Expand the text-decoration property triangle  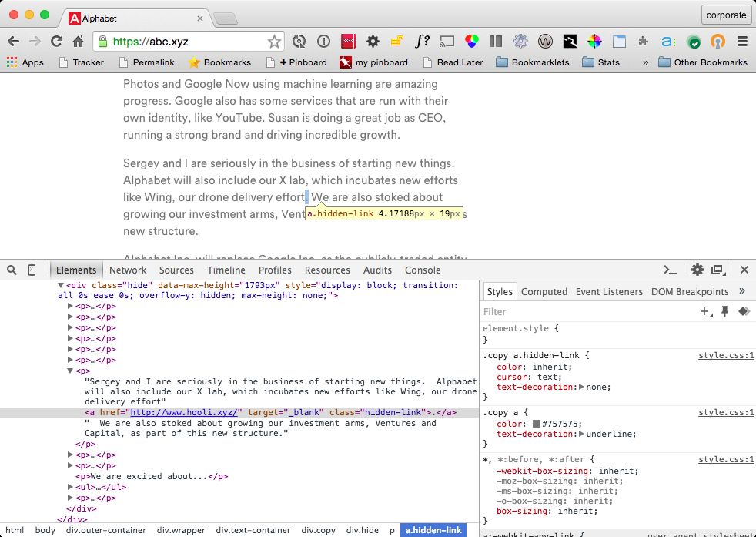[x=581, y=388]
